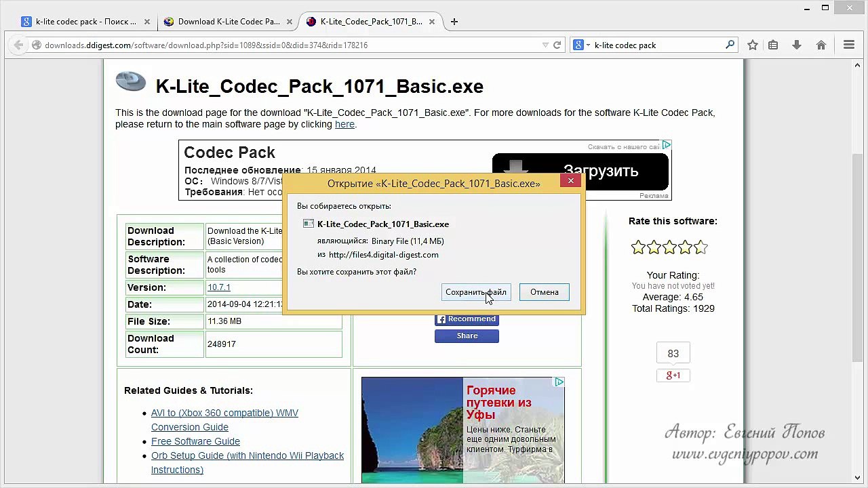The height and width of the screenshot is (488, 868).
Task: Open the Firefox hamburger menu
Action: 849,45
